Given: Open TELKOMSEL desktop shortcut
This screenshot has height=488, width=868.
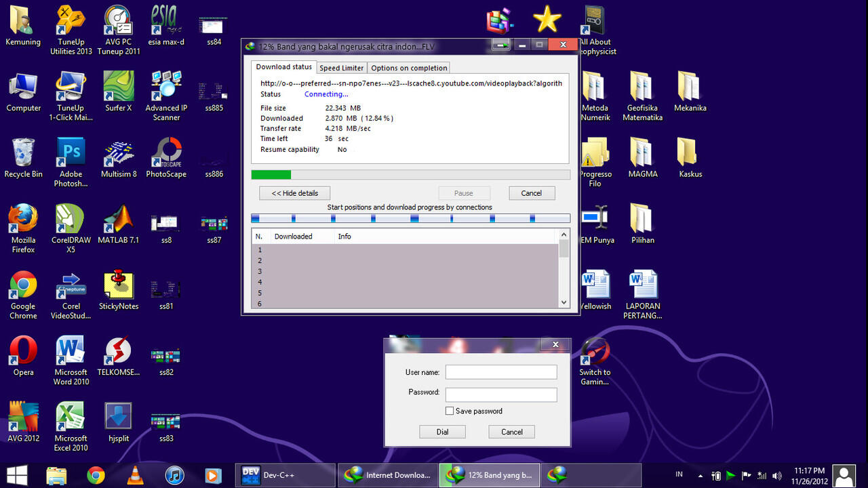Looking at the screenshot, I should point(119,357).
